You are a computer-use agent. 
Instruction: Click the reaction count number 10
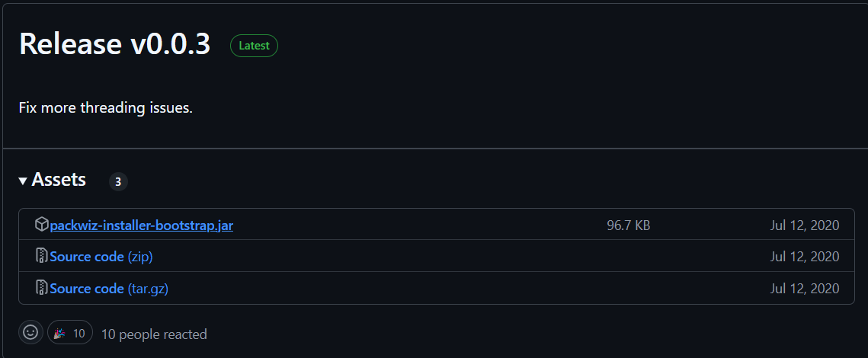(x=79, y=333)
